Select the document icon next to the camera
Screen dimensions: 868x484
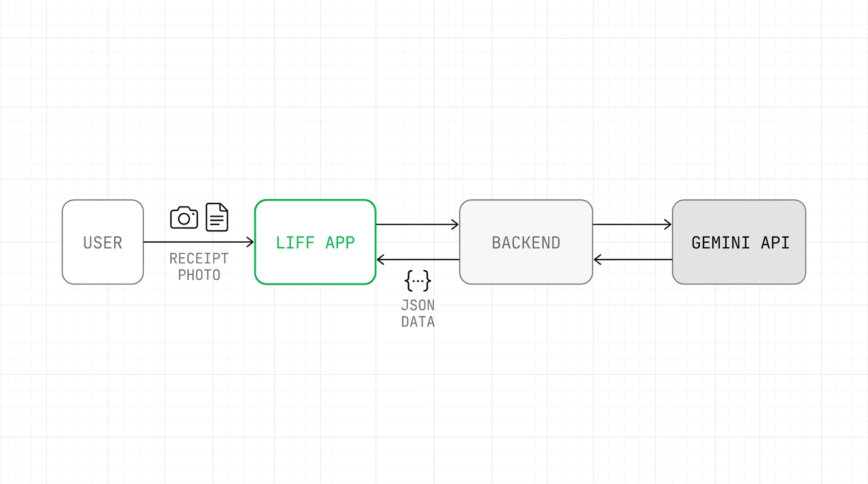[x=217, y=217]
